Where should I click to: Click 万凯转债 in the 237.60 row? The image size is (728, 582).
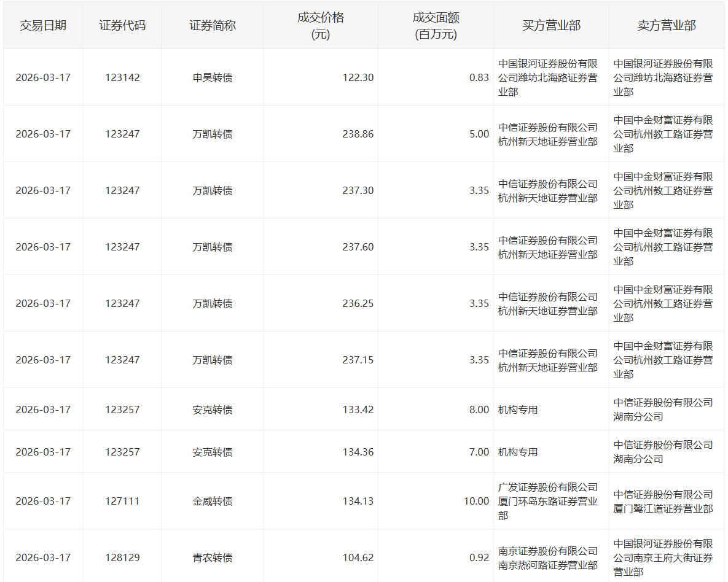pos(213,247)
